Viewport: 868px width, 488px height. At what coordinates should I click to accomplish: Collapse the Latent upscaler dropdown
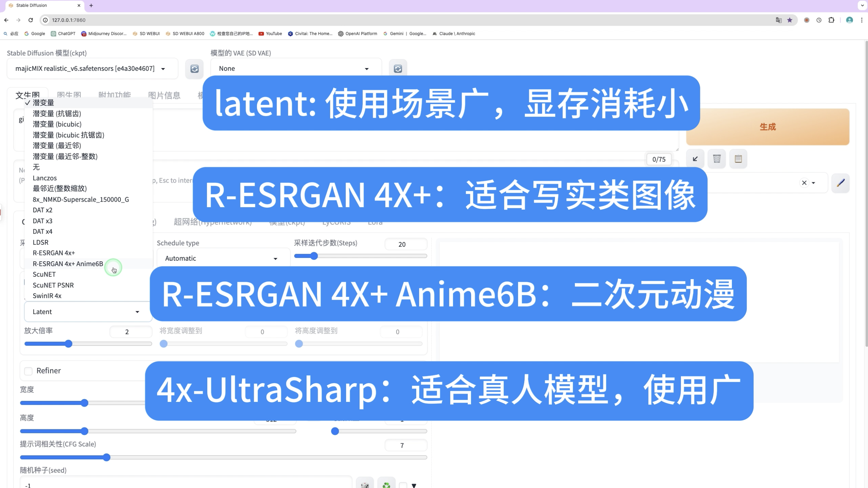pyautogui.click(x=88, y=312)
